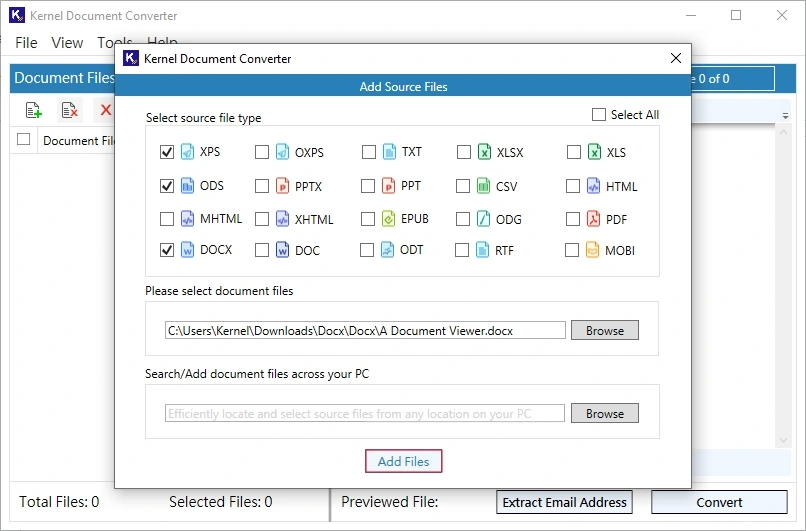Click the XHTML file type icon
The image size is (806, 531).
click(282, 219)
